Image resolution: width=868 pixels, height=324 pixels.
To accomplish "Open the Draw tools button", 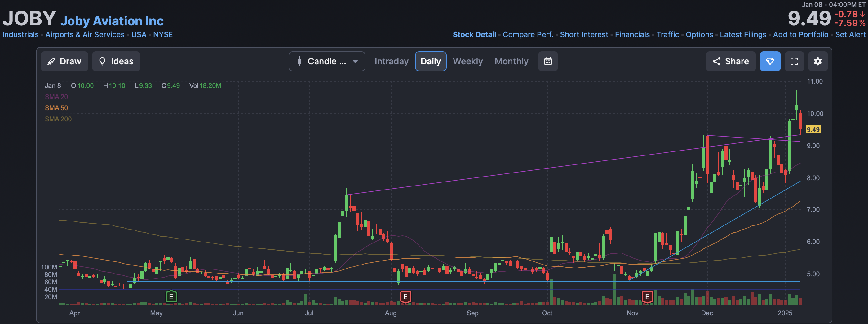I will (64, 61).
